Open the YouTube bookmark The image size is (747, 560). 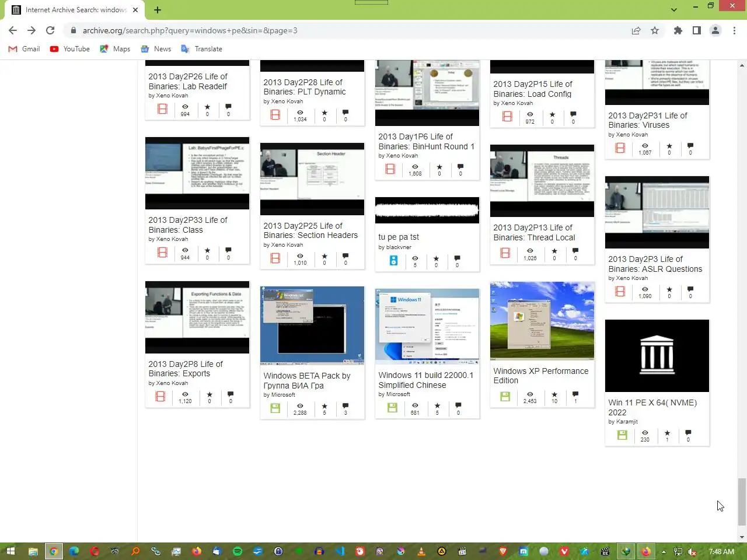(x=70, y=49)
